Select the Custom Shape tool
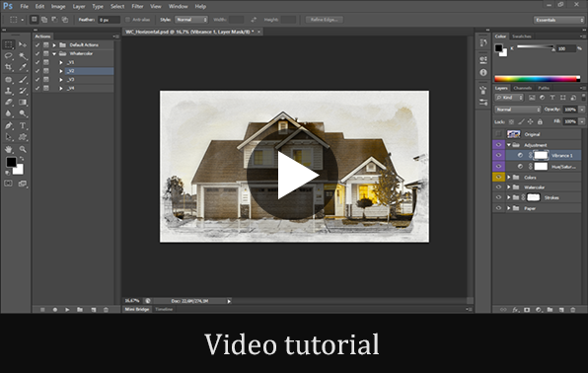Viewport: 588px width, 373px height. (x=23, y=137)
